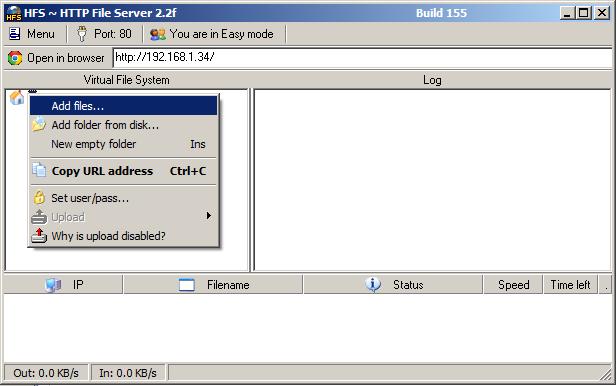Click the Log panel header
Image resolution: width=616 pixels, height=386 pixels.
[x=432, y=80]
